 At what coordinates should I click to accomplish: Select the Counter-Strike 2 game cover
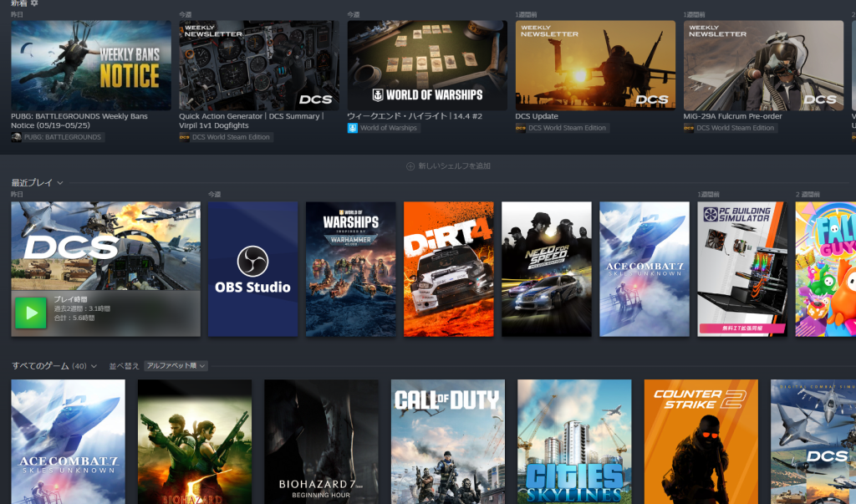(701, 441)
